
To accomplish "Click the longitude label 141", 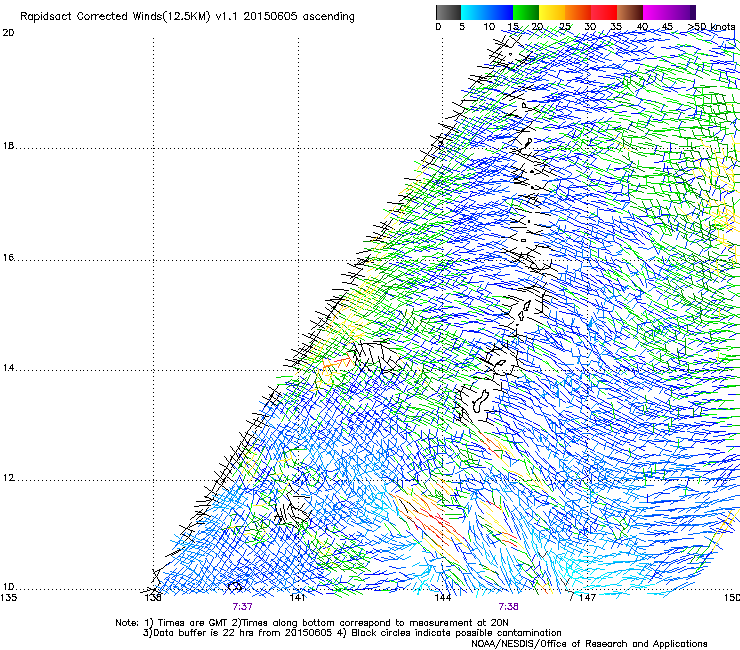I will click(297, 598).
